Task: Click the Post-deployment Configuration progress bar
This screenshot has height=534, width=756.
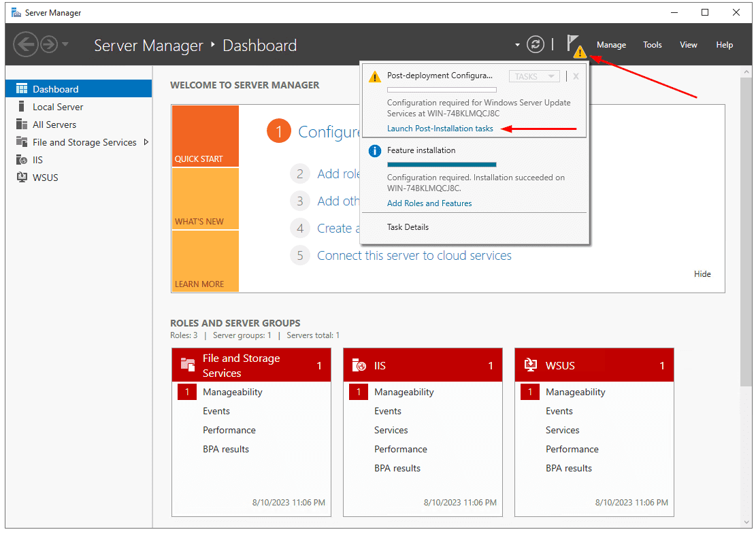Action: [x=442, y=90]
